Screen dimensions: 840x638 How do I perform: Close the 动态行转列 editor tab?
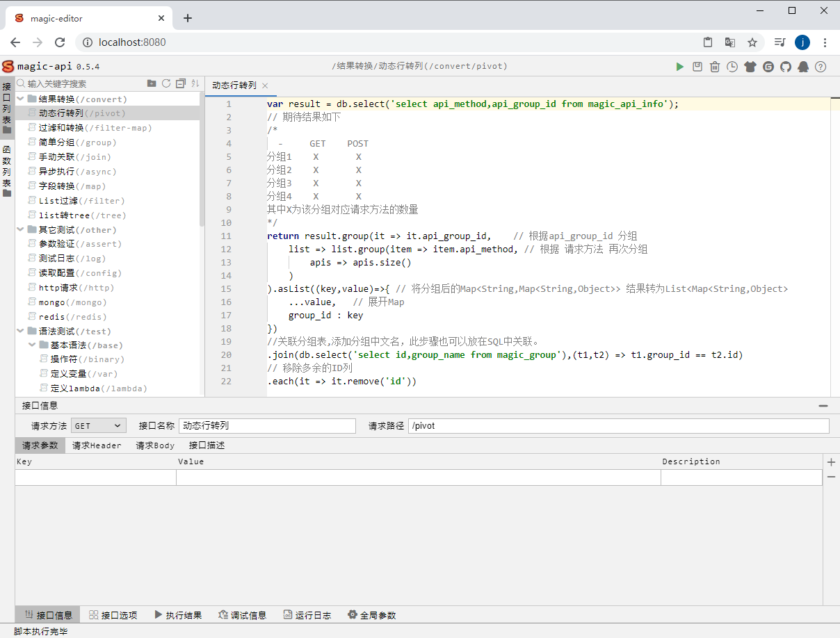coord(265,86)
